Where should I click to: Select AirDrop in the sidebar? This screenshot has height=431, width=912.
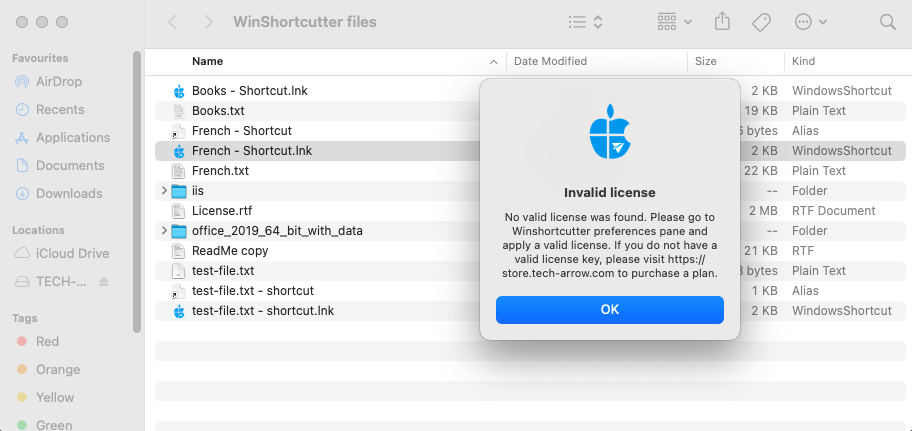pos(57,81)
